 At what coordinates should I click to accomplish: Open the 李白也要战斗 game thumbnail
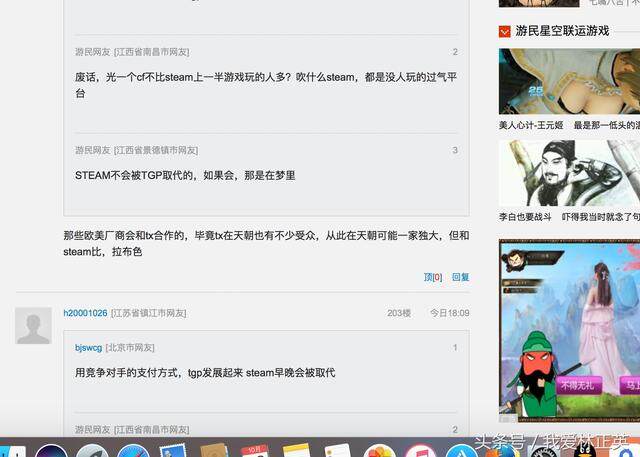pyautogui.click(x=569, y=173)
